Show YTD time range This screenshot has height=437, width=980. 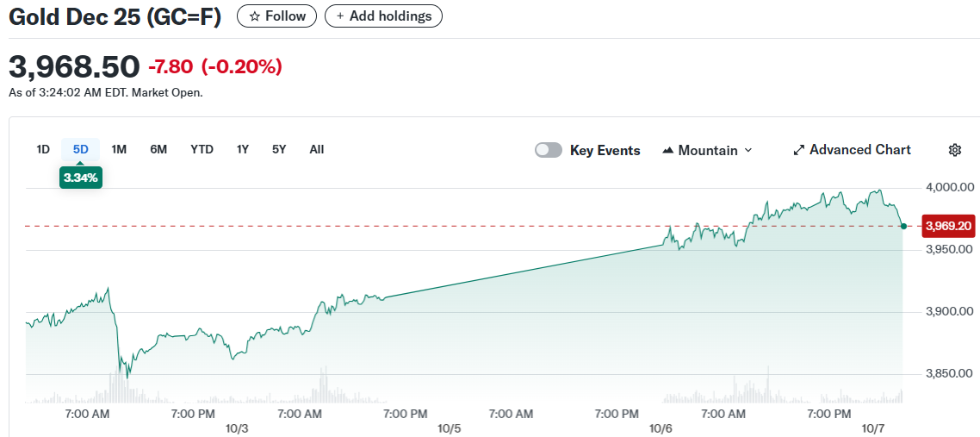tap(202, 149)
